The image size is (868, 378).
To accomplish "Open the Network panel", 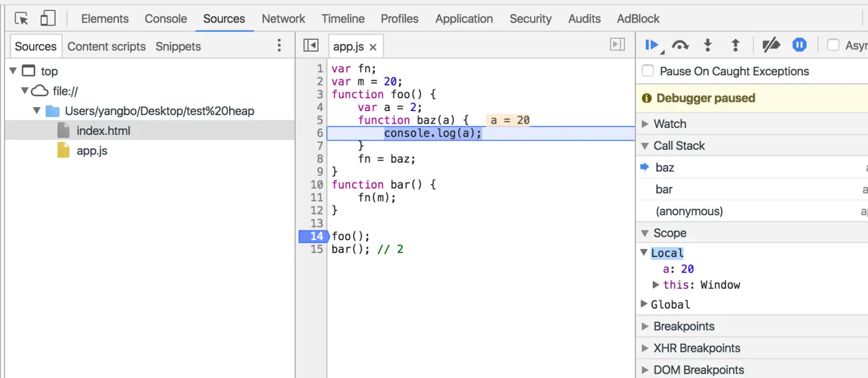I will (x=284, y=19).
